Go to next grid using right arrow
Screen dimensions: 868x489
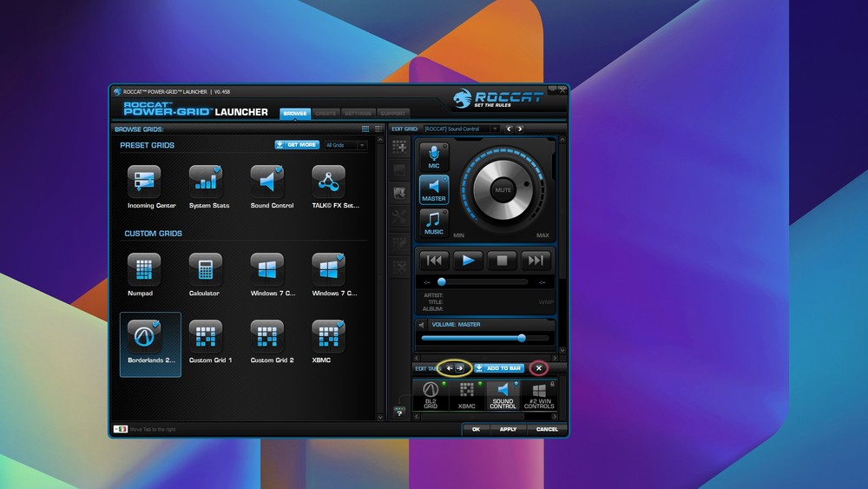pos(520,129)
